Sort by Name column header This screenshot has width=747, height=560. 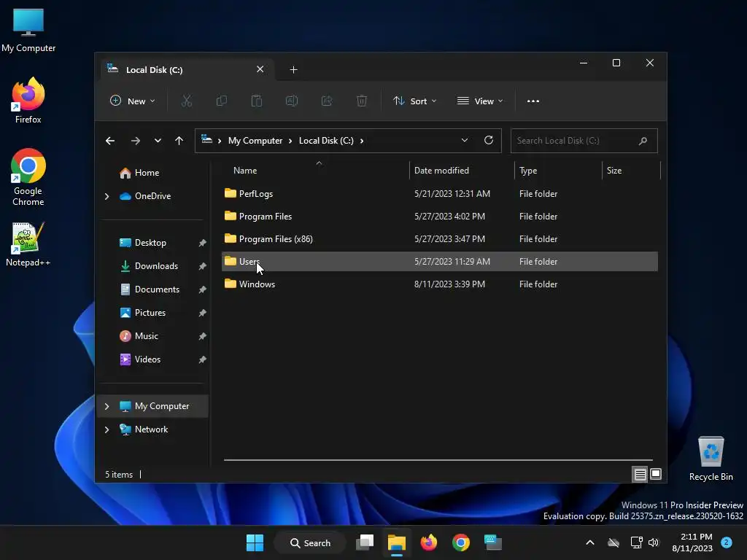point(315,171)
